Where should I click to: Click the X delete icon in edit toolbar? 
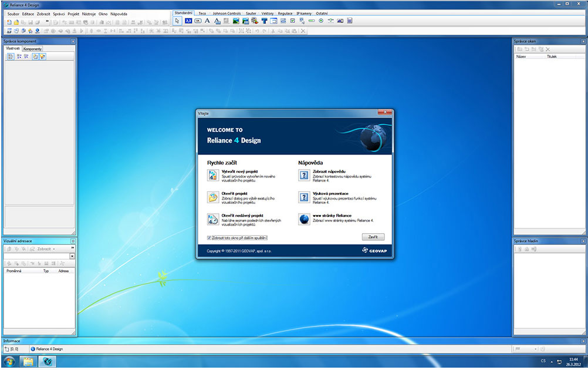pos(303,31)
